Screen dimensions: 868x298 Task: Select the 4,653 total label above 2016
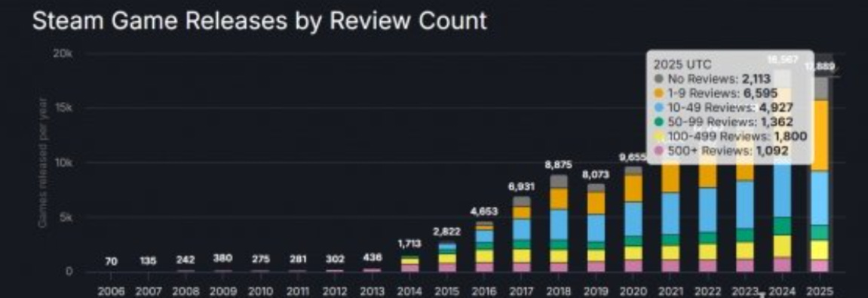click(484, 211)
